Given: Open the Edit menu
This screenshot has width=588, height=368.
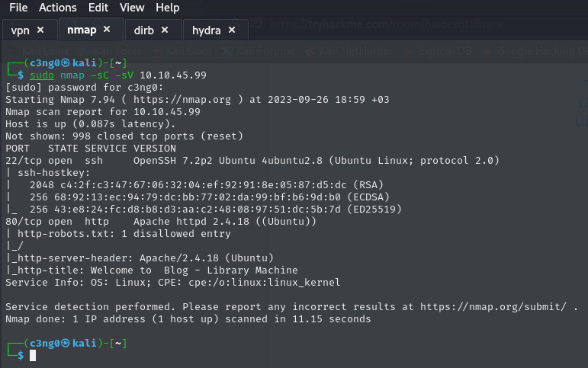Looking at the screenshot, I should click(x=98, y=8).
